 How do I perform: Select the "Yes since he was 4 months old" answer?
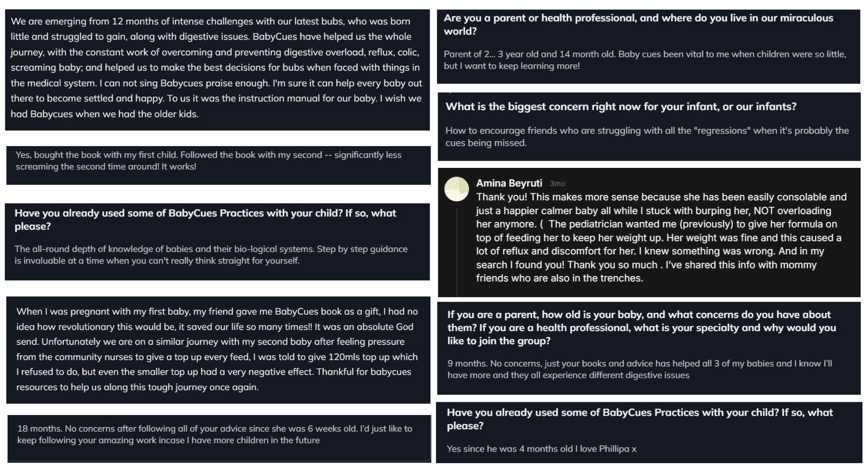(541, 448)
